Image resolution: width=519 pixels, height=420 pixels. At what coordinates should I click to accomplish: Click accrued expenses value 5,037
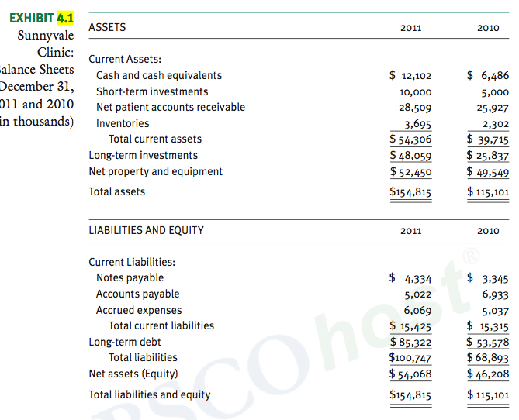click(x=496, y=312)
